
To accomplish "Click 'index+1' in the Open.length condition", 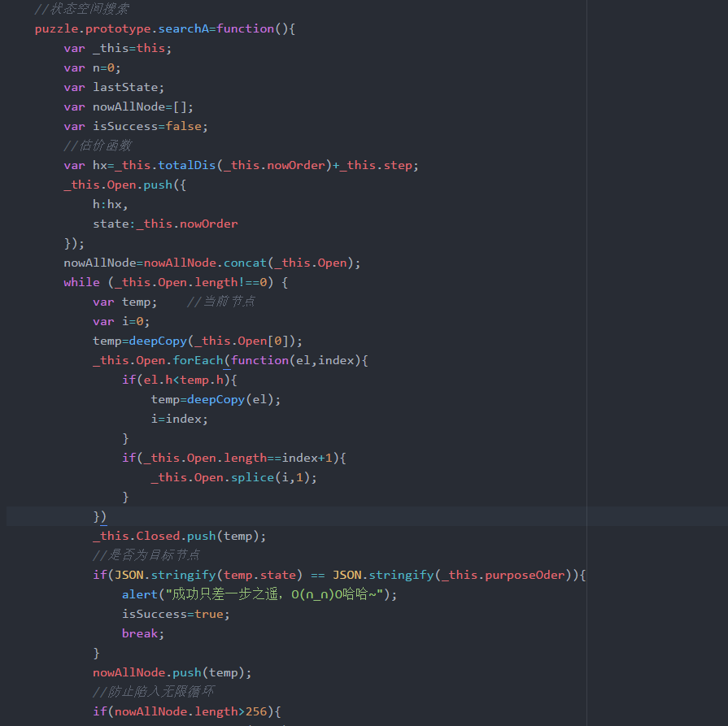I will (307, 458).
